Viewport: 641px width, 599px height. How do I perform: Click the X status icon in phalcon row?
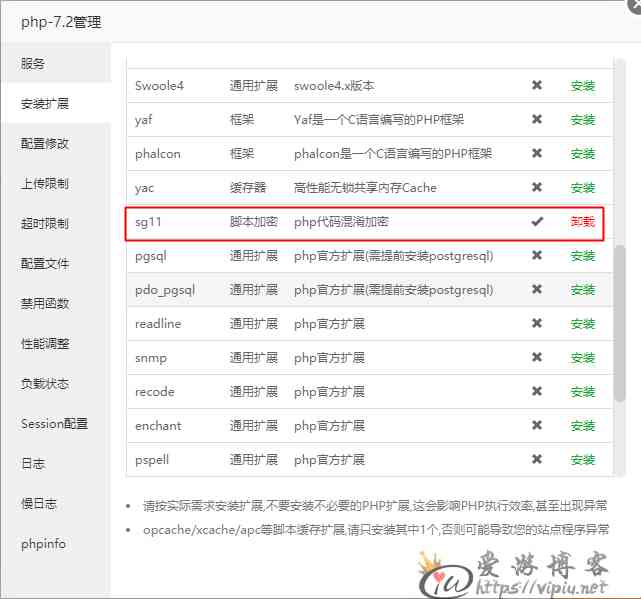click(x=537, y=153)
